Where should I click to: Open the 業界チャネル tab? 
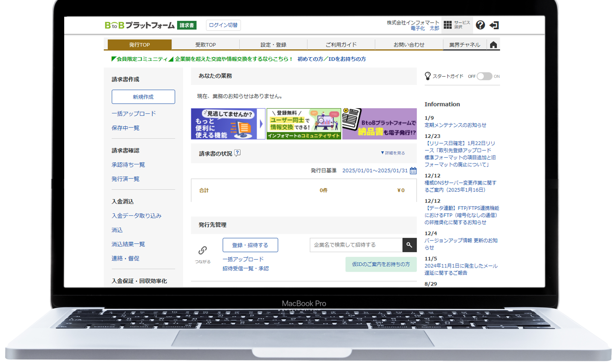[464, 45]
